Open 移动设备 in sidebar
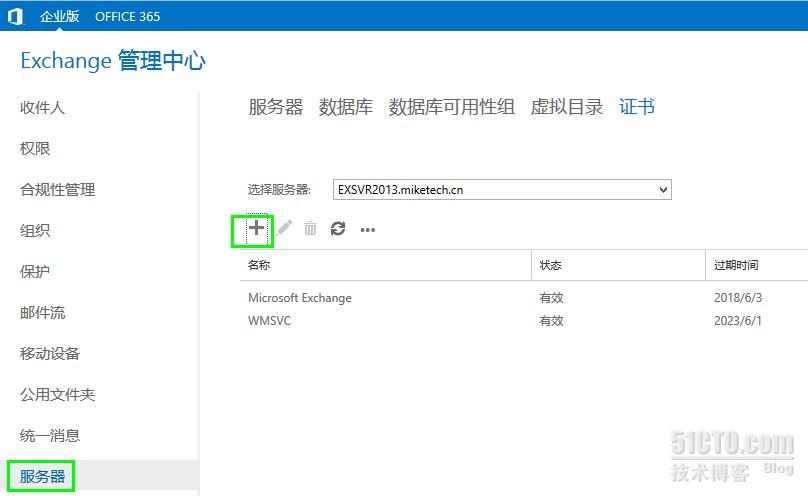This screenshot has height=496, width=808. coord(50,354)
